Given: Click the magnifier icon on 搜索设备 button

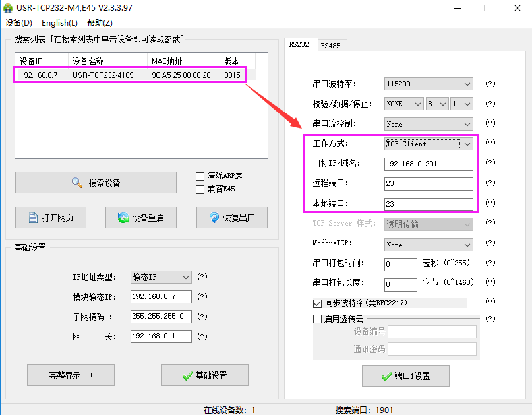Looking at the screenshot, I should coord(77,183).
